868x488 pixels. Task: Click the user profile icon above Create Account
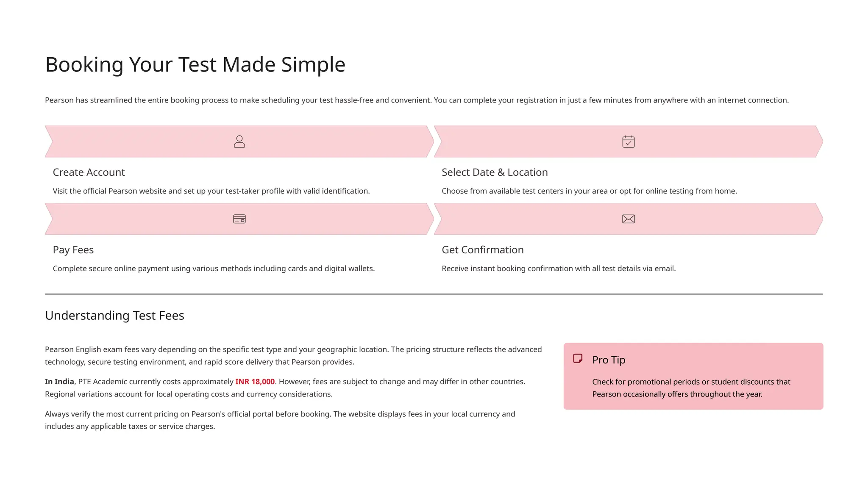[239, 141]
